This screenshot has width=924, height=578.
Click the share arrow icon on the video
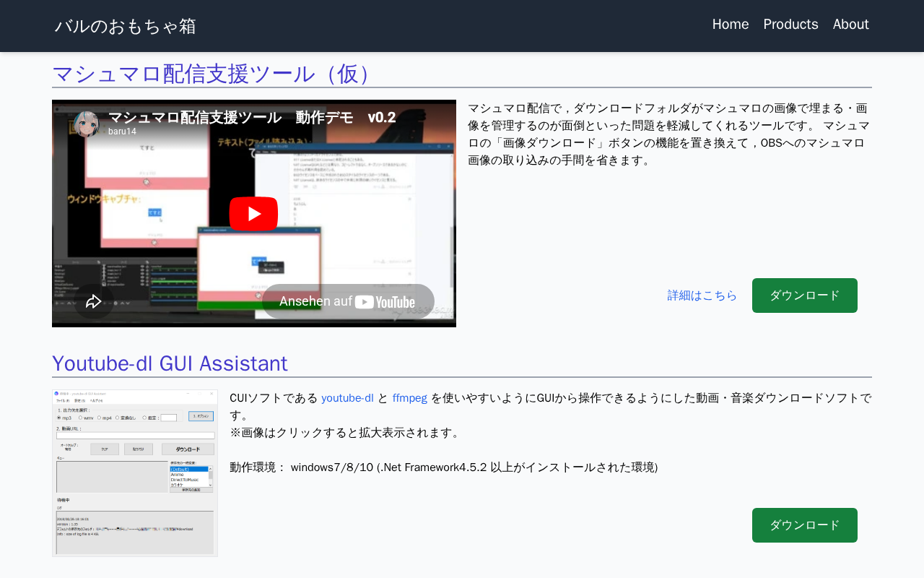[x=94, y=301]
